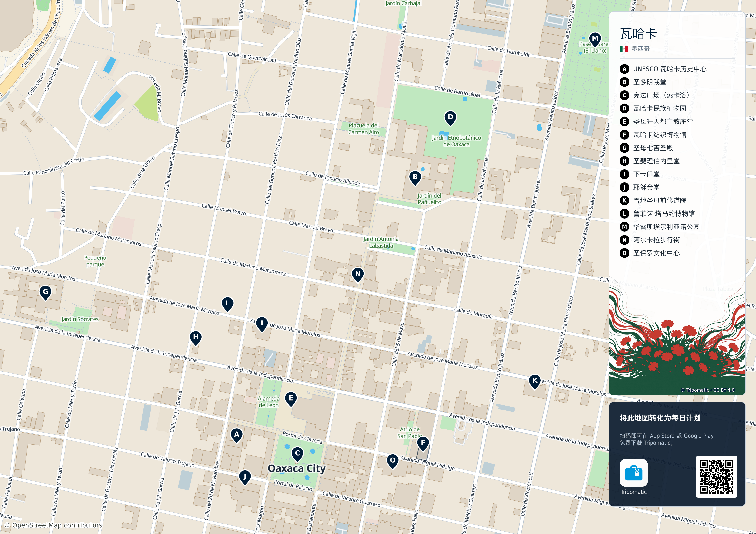
Task: Select legend entry D 瓦哈卡民族植物园
Action: click(653, 108)
